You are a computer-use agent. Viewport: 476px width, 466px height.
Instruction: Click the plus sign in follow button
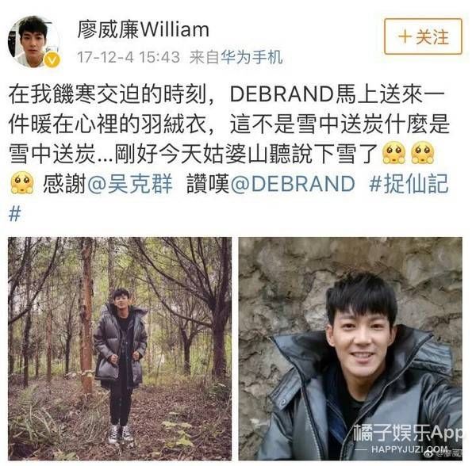[x=405, y=36]
